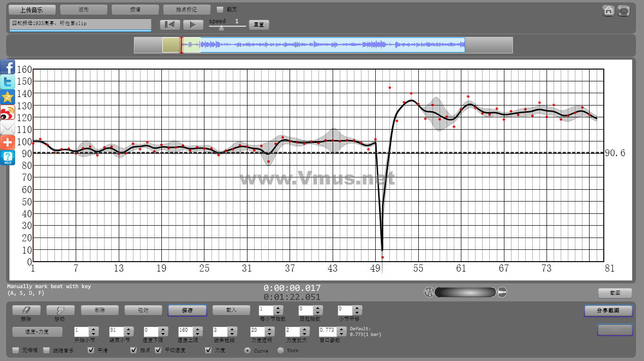This screenshot has height=361, width=644.
Task: Switch to the 波形 waveform view
Action: point(83,9)
